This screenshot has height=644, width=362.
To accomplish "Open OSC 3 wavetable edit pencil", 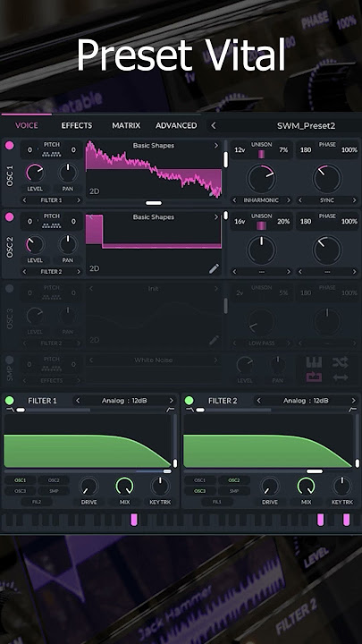I will click(214, 340).
